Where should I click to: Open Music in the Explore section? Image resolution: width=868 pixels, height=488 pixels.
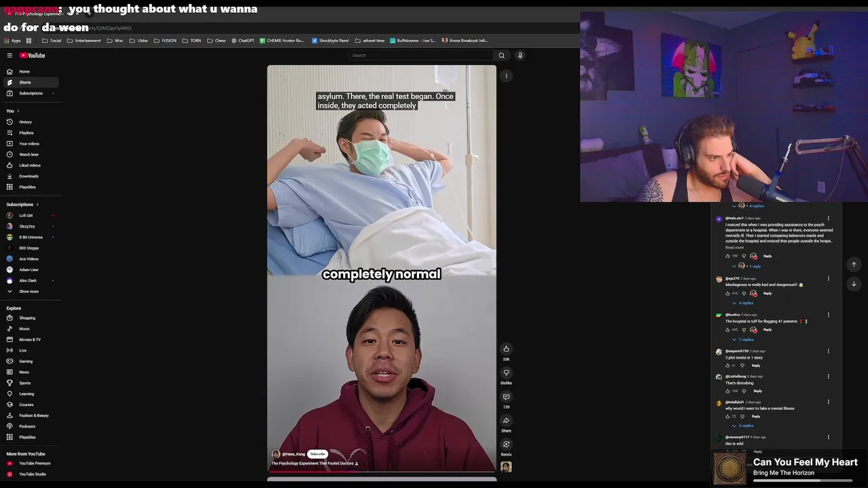pyautogui.click(x=30, y=329)
